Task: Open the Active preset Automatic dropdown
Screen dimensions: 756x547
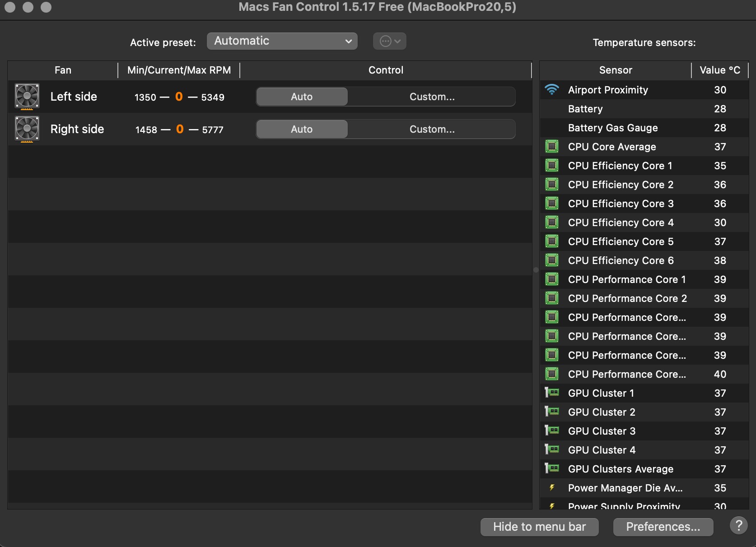Action: (x=282, y=41)
